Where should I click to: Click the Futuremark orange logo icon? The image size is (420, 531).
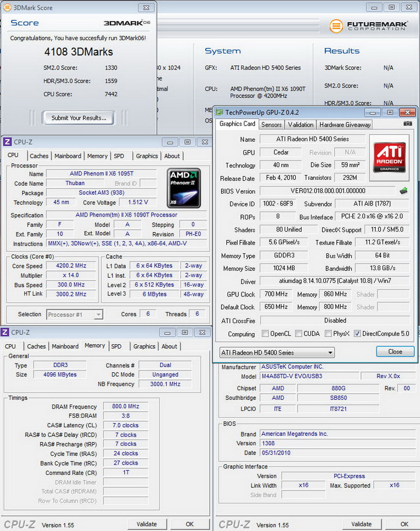click(x=336, y=26)
